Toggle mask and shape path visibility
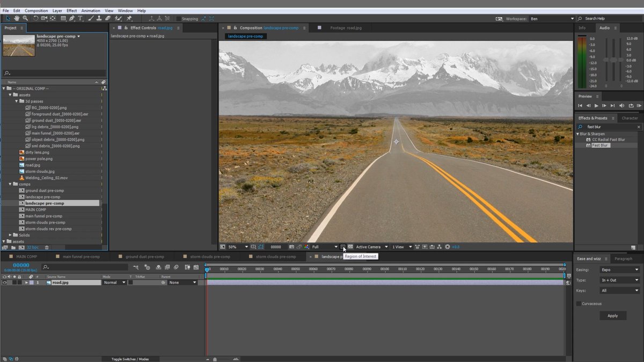644x362 pixels. point(261,247)
